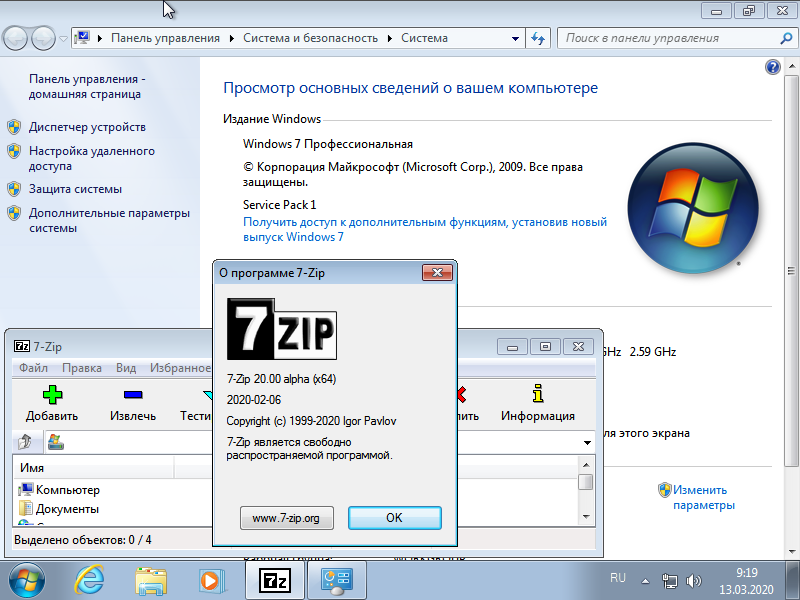The image size is (800, 600).
Task: Click the System window vertical scrollbar thumb
Action: (791, 271)
